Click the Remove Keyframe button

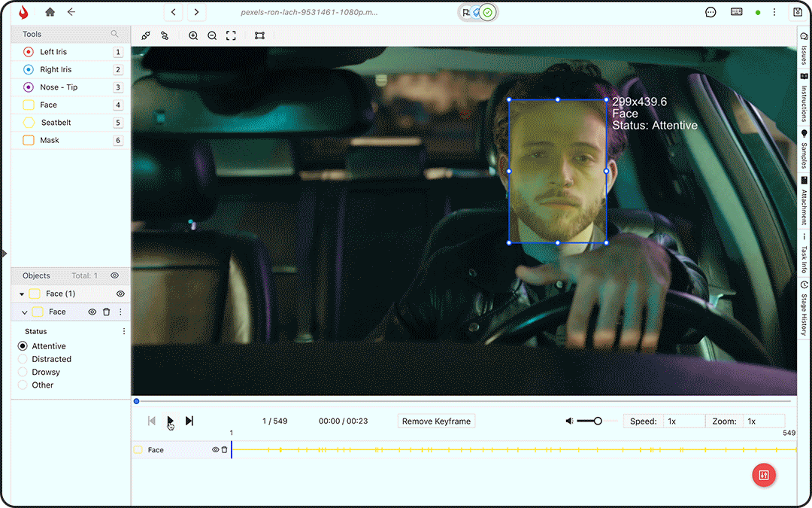436,421
